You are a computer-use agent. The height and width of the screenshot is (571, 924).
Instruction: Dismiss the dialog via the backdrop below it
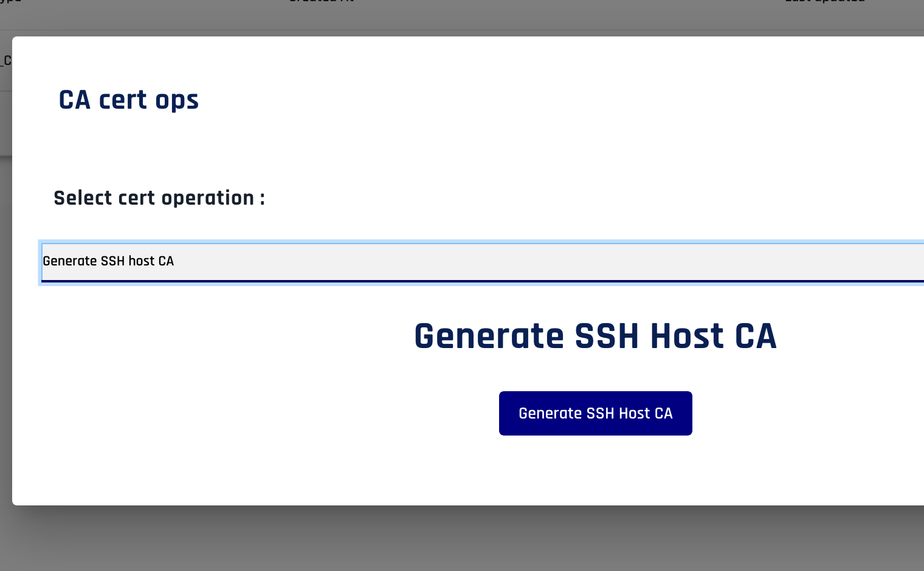(462, 538)
